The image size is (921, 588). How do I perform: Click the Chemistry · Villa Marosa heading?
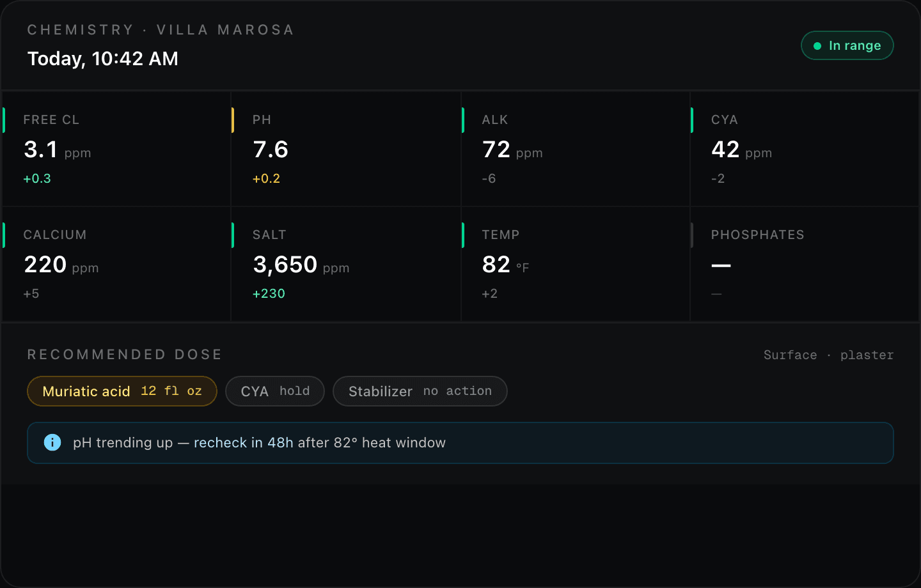(x=161, y=30)
